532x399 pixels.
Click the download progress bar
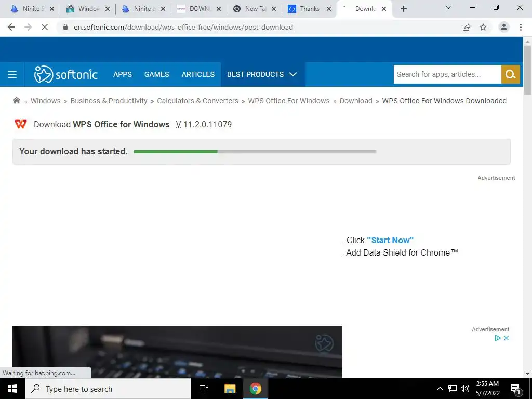[255, 152]
